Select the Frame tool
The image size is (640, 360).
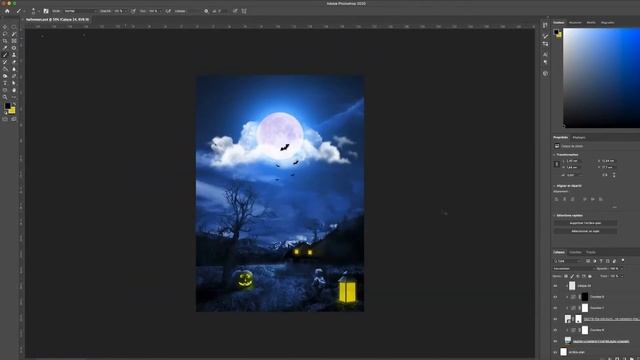(x=14, y=41)
